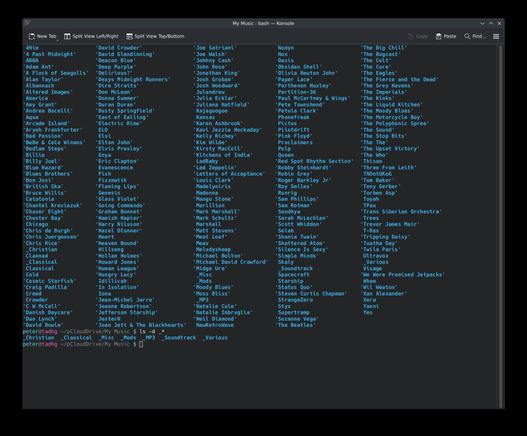Click the Konsole icon in title bar corner
The width and height of the screenshot is (527, 436).
(28, 23)
